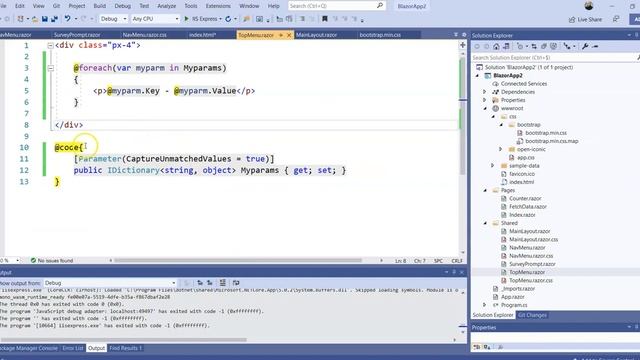Click the Output panel horizontal scrollbar

[123, 340]
